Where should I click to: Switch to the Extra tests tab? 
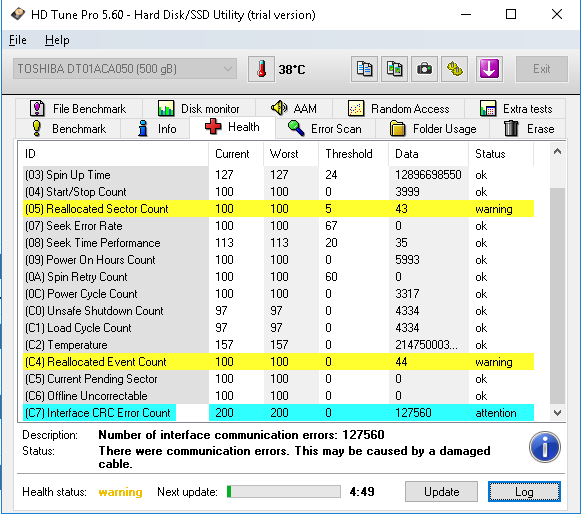pos(515,109)
